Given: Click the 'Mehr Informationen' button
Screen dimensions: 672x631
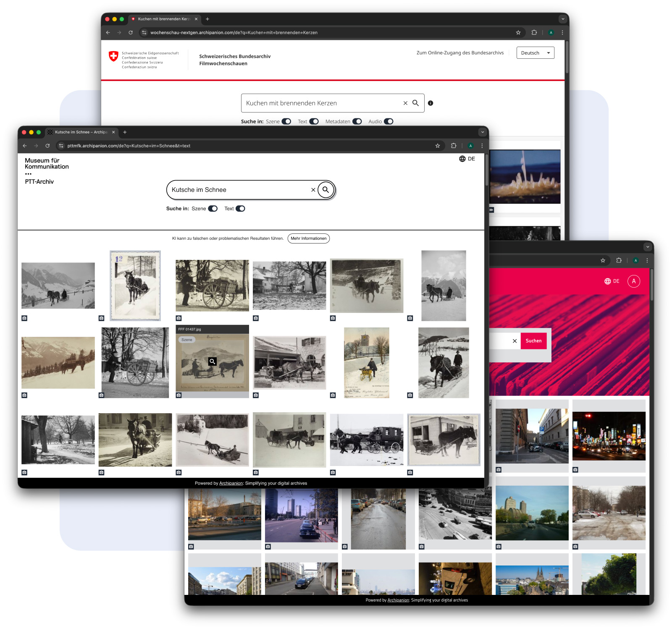Looking at the screenshot, I should pos(308,238).
